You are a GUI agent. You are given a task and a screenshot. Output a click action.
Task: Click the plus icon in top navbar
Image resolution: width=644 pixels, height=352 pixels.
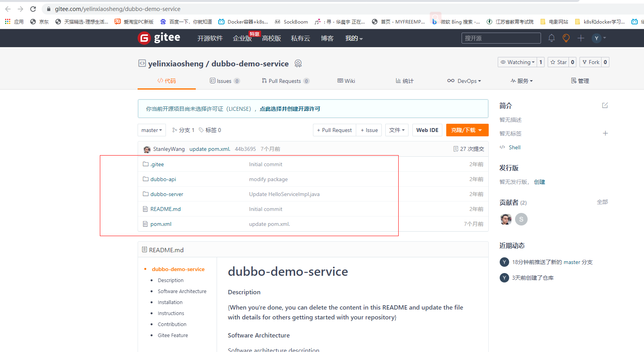[x=581, y=38]
